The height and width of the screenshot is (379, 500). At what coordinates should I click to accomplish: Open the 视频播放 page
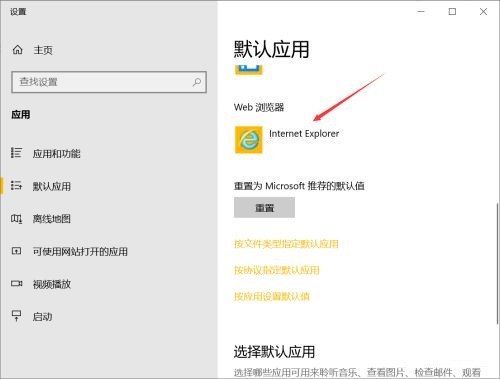52,284
